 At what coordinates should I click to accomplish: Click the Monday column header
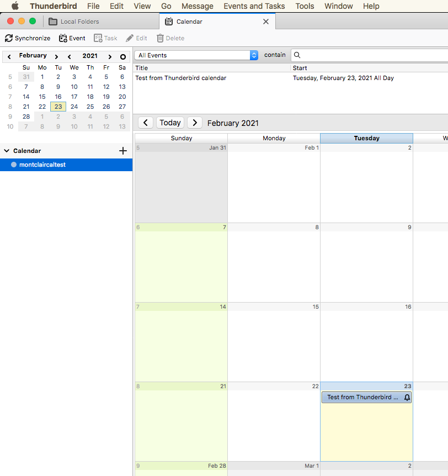click(x=274, y=138)
